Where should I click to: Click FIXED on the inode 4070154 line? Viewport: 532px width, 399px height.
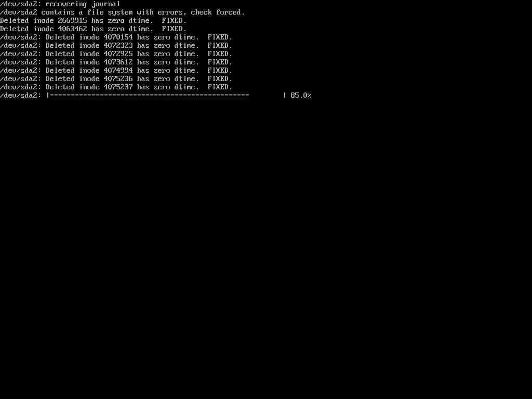(220, 37)
